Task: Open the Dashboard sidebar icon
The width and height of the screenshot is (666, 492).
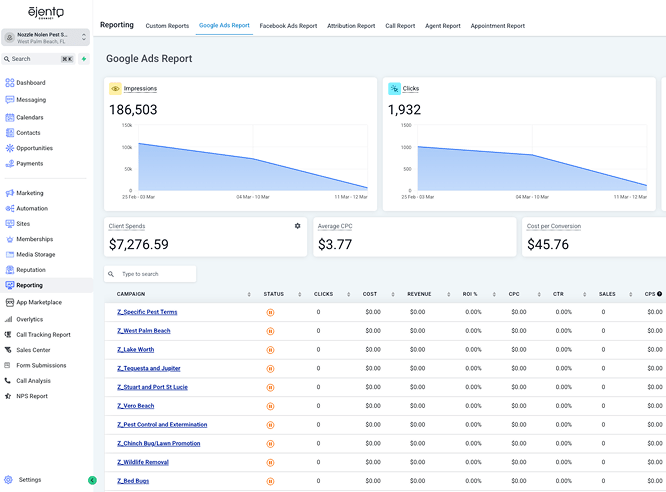Action: pos(9,83)
